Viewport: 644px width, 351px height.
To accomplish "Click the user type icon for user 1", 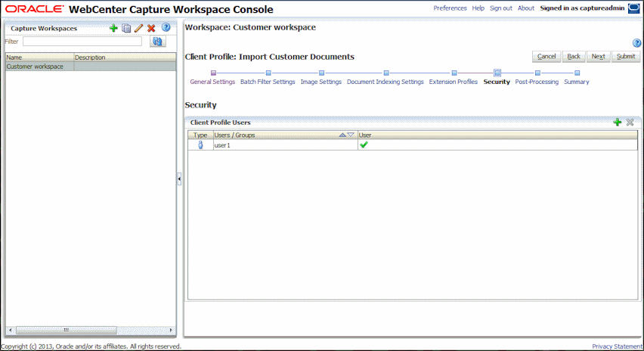I will pos(200,144).
